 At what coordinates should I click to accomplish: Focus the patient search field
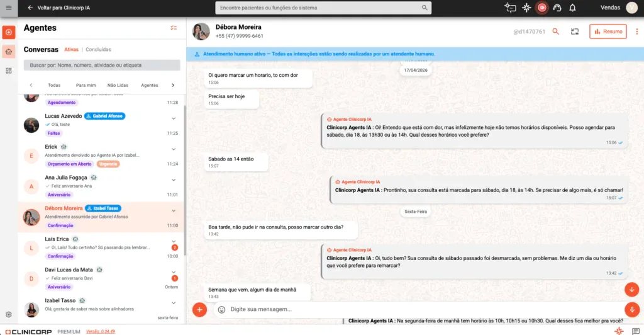[x=323, y=8]
